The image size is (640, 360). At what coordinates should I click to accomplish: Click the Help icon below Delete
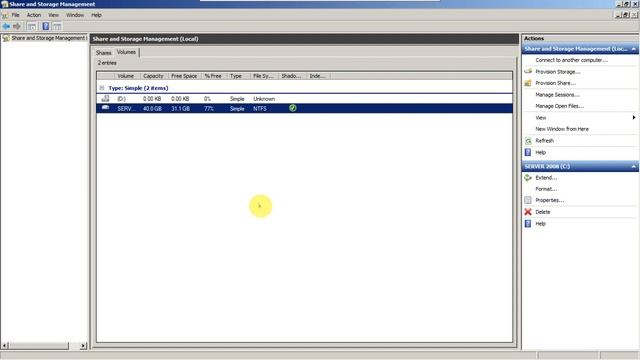click(528, 224)
